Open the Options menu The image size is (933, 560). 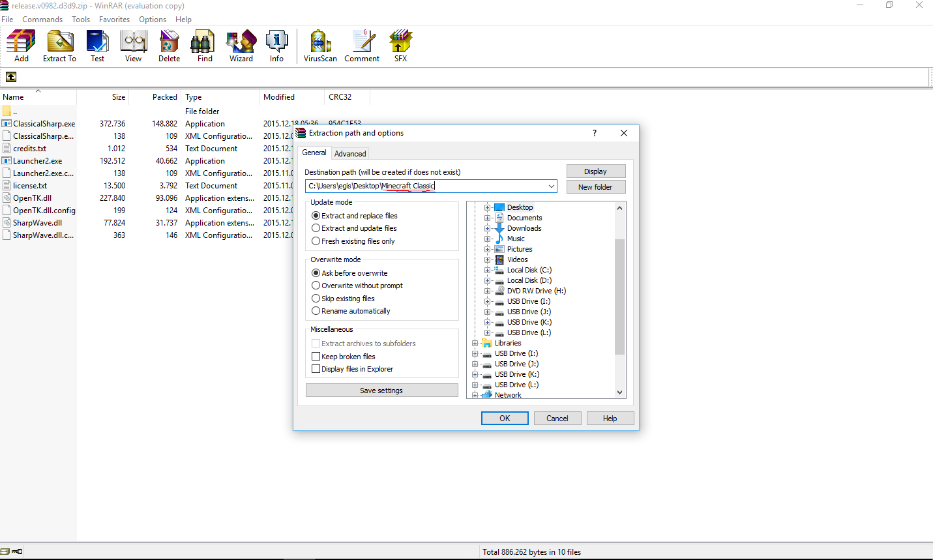[153, 20]
